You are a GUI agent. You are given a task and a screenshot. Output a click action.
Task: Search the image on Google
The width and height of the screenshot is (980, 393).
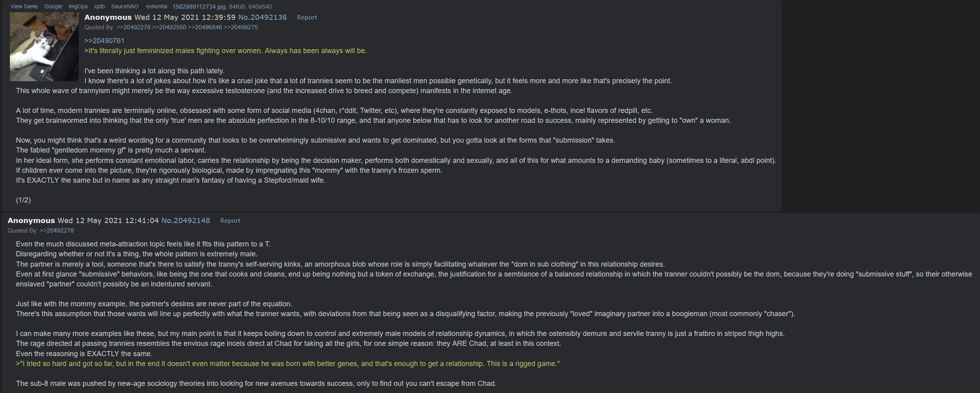pos(53,6)
